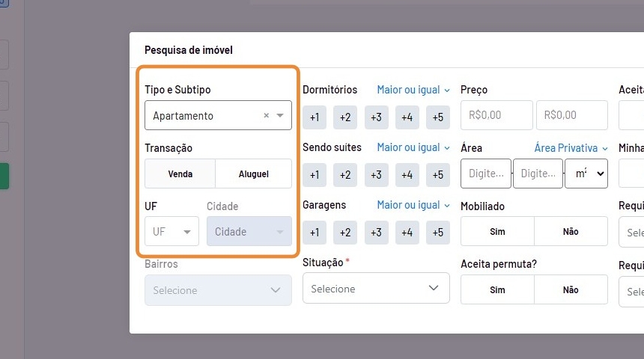
Task: Expand the Tipo e Subtipo dropdown arrow
Action: coord(280,116)
